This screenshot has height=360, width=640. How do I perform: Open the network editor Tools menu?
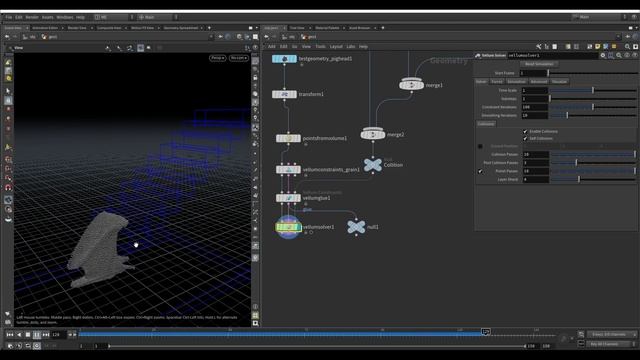(x=320, y=47)
